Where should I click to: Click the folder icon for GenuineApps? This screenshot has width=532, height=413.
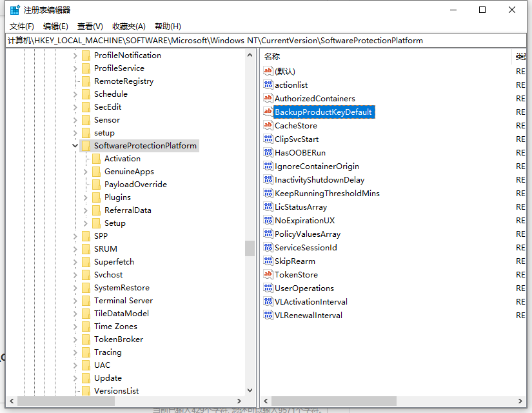(x=97, y=172)
